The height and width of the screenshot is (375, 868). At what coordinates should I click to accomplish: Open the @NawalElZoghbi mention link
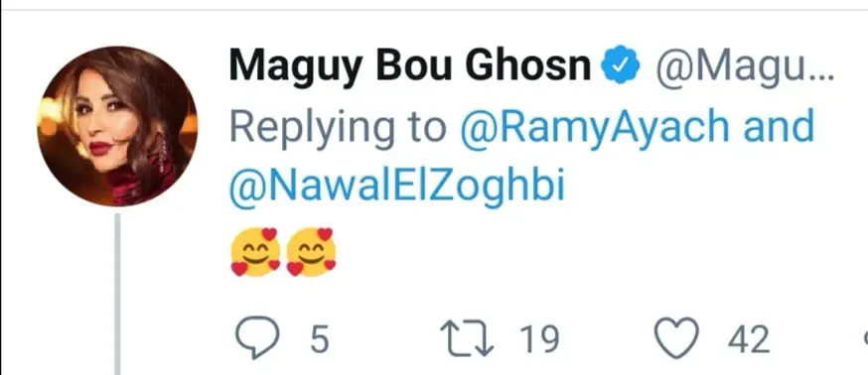[397, 187]
